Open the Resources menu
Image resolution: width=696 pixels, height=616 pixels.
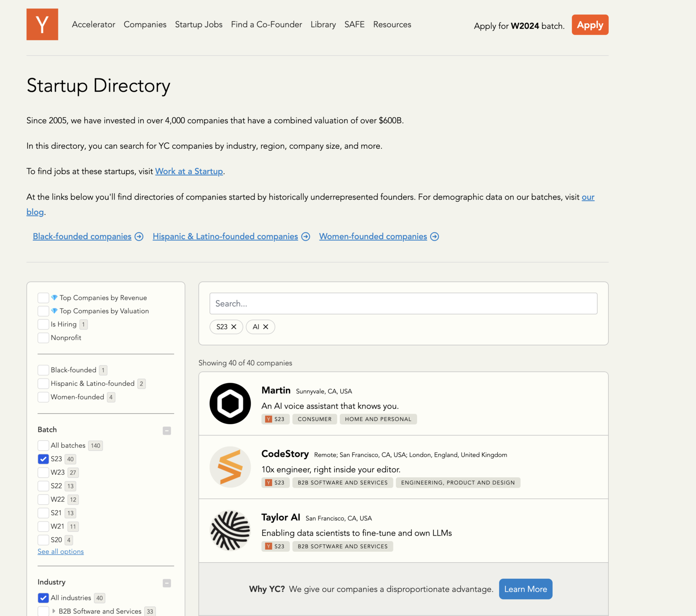(392, 24)
